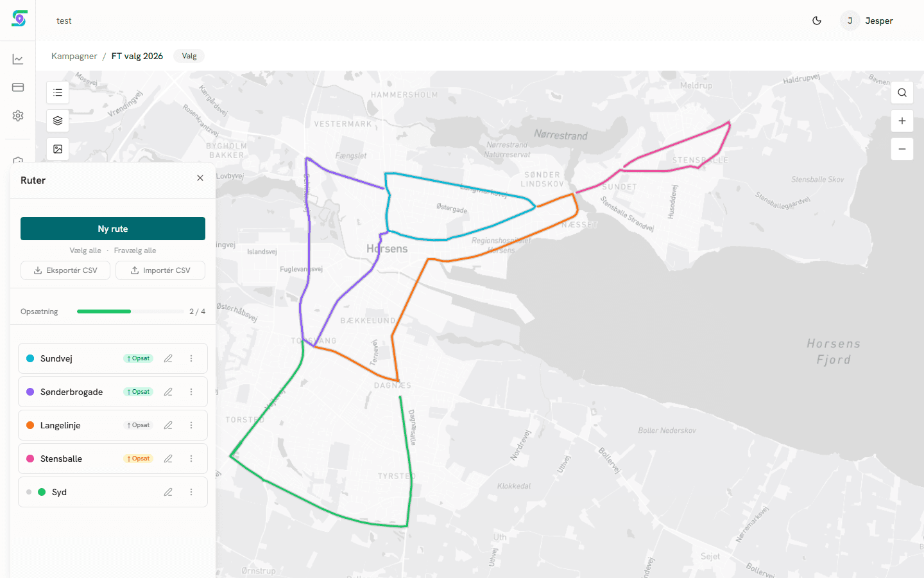Click the app logo icon
The height and width of the screenshot is (578, 924).
coord(19,19)
